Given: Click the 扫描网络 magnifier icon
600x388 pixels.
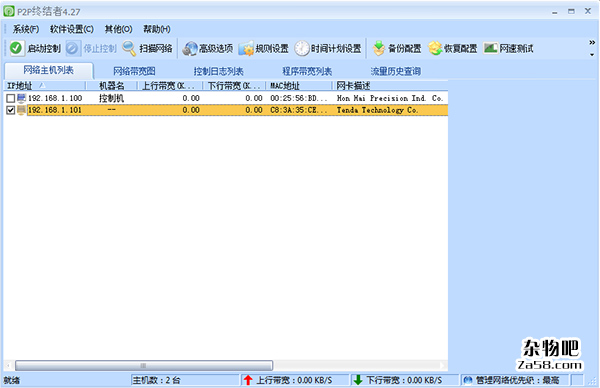Looking at the screenshot, I should (x=129, y=48).
